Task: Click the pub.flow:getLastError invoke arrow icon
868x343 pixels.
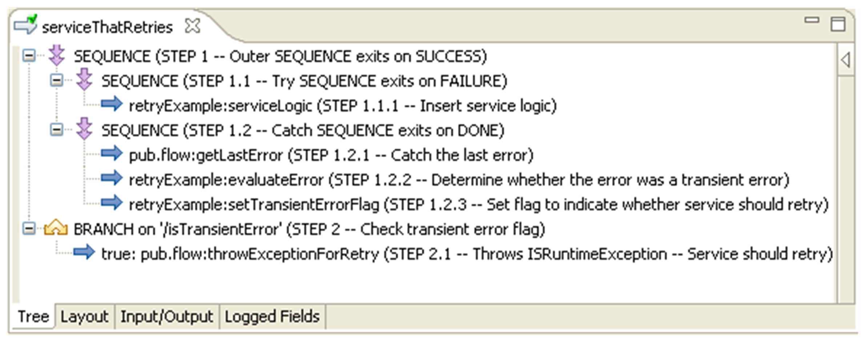Action: [112, 154]
